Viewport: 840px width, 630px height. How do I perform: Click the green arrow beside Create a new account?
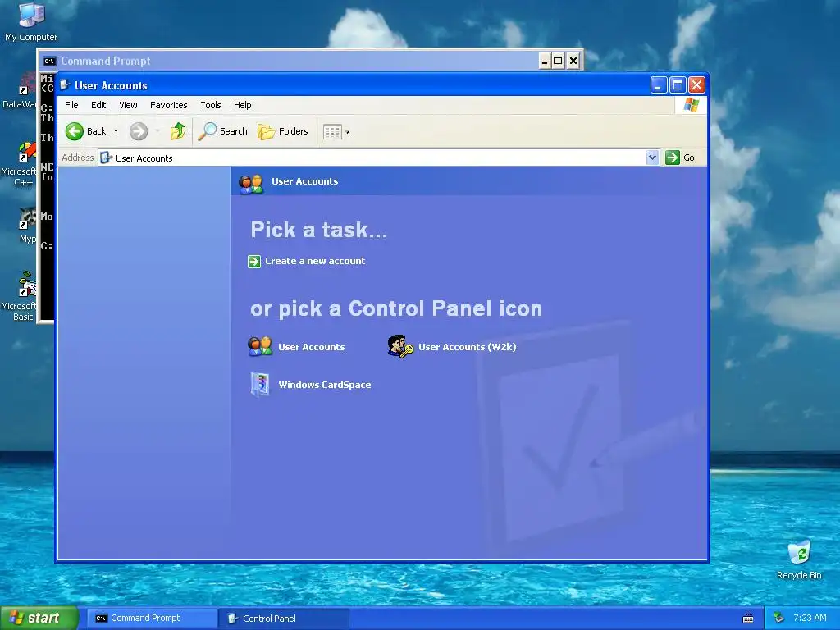254,262
